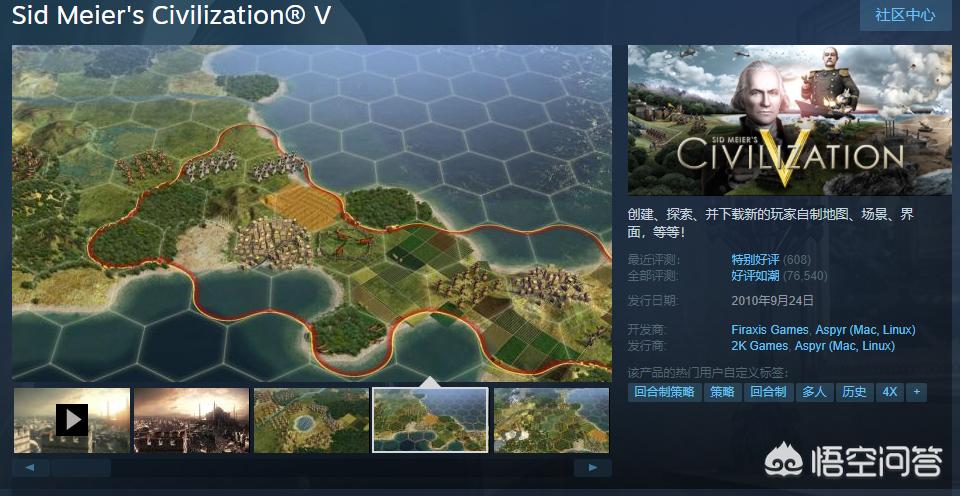Click the thumbnail strip scrollbar handle
The height and width of the screenshot is (496, 960).
coord(81,468)
